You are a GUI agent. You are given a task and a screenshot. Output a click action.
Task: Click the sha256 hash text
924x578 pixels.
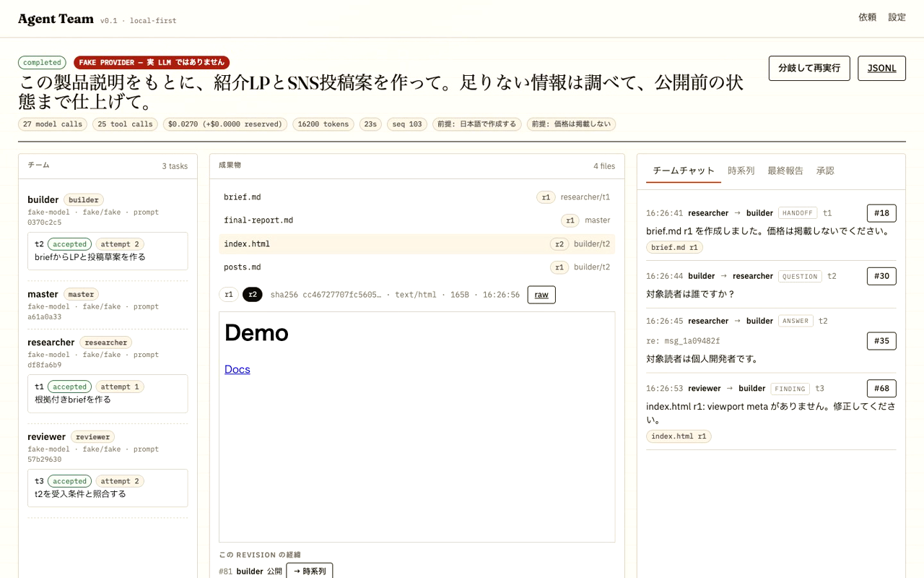pyautogui.click(x=326, y=295)
